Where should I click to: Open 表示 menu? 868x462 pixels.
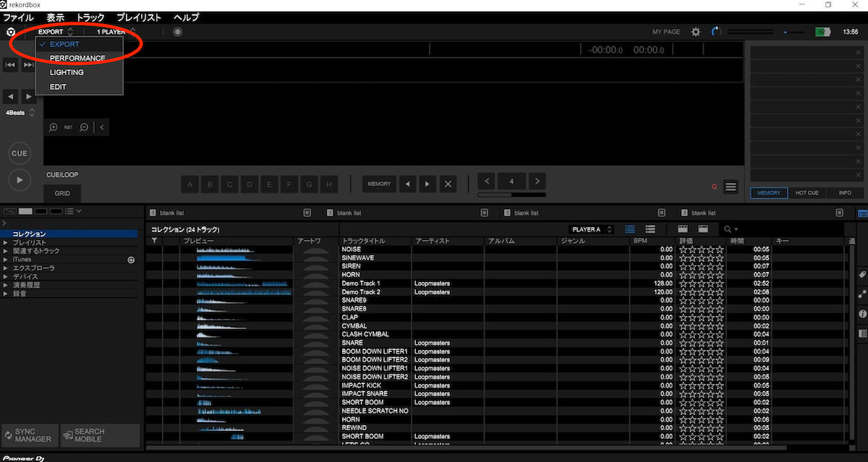coord(56,17)
